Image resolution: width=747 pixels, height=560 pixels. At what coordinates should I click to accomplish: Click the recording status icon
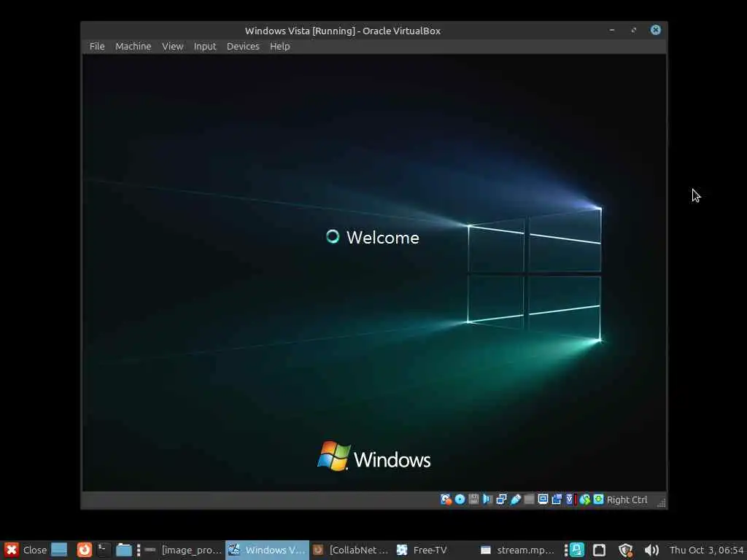click(x=557, y=499)
